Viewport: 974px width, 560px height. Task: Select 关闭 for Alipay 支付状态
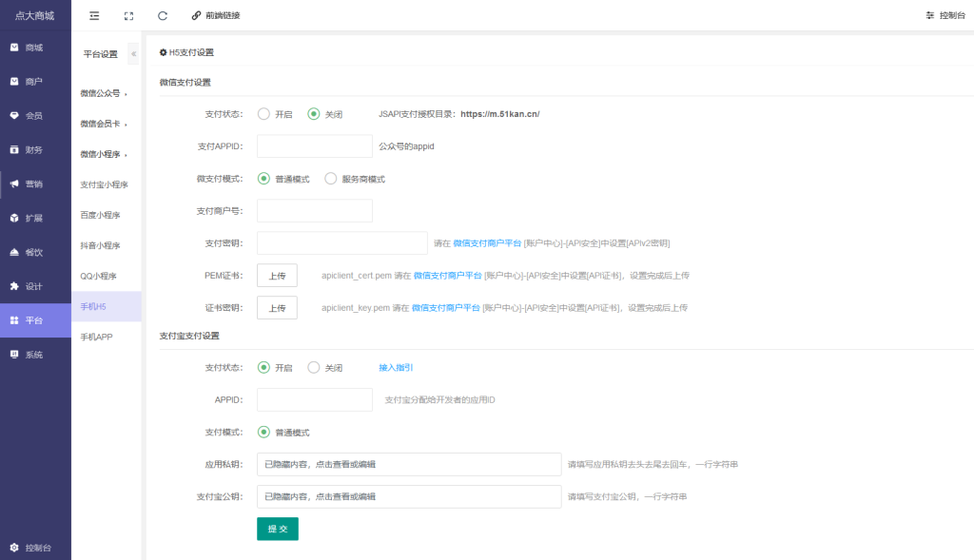[x=314, y=368]
